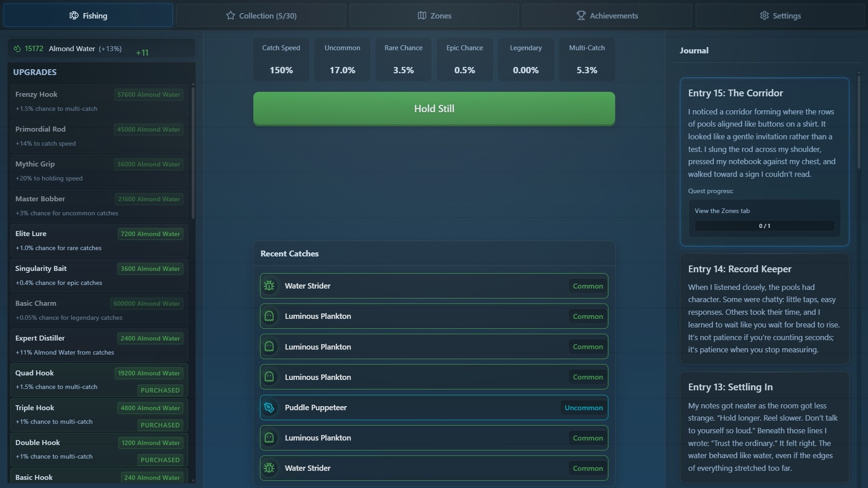
Task: Click the map icon in Zones tab
Action: tap(422, 15)
